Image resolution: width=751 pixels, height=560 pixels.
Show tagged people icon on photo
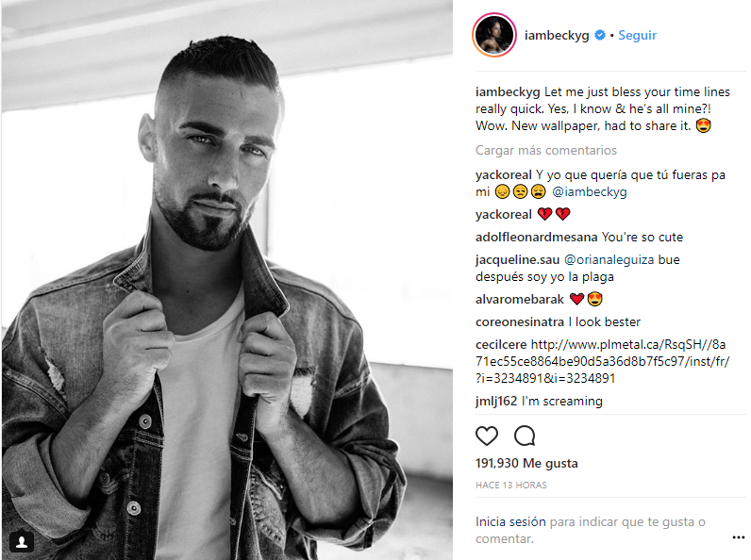[x=22, y=541]
